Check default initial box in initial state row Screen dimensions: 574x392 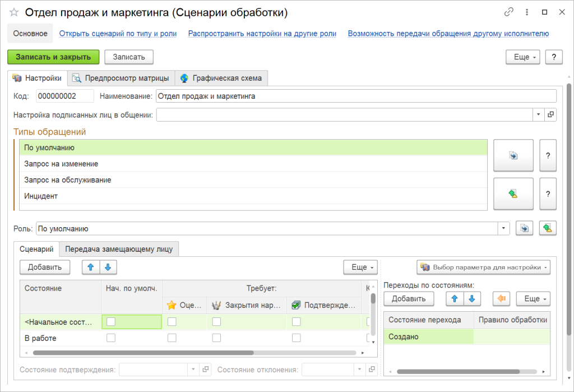[x=111, y=321]
